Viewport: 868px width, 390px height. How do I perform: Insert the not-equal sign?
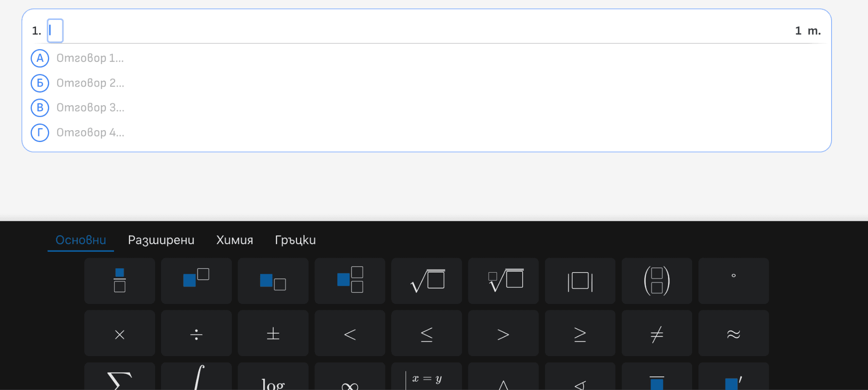pyautogui.click(x=657, y=333)
